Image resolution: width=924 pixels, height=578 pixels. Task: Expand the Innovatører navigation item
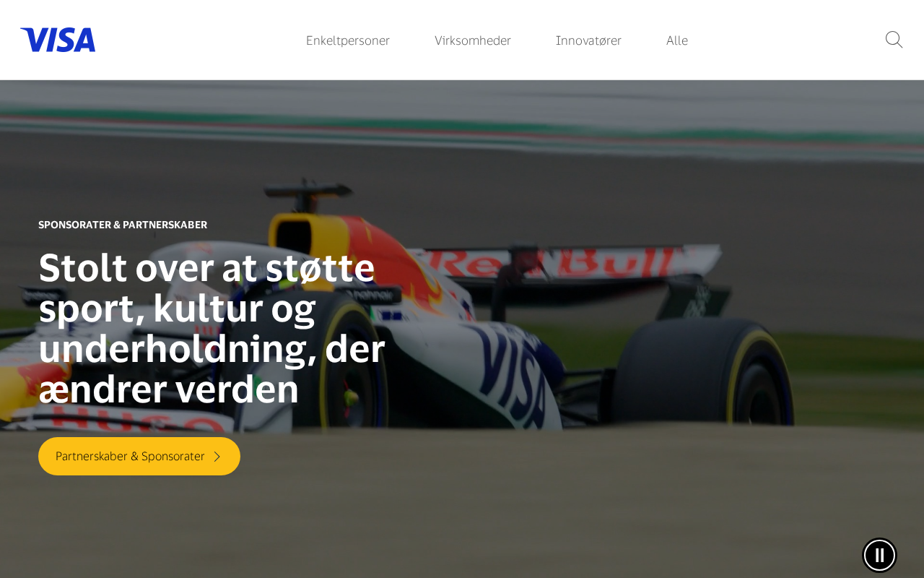point(588,40)
